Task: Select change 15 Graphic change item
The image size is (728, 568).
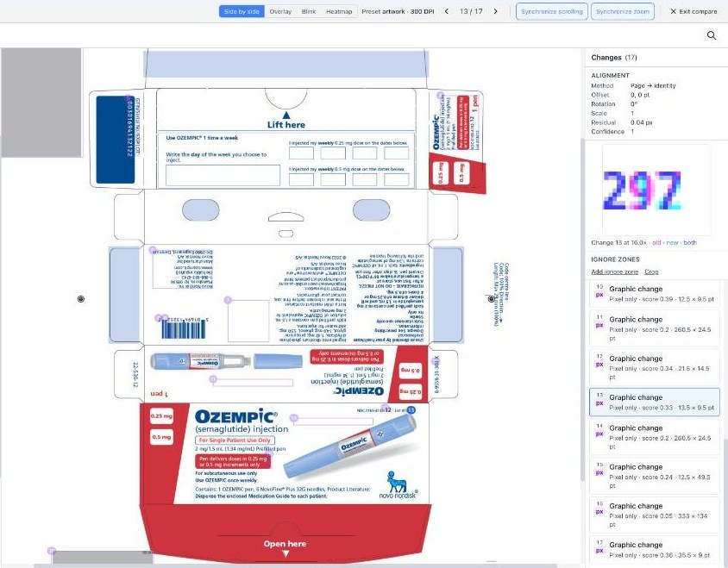Action: point(655,476)
